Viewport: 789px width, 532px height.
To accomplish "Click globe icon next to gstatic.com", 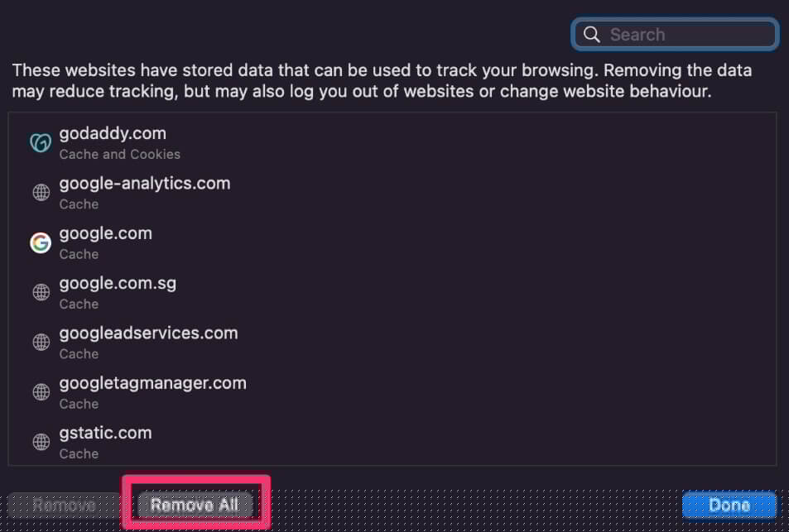I will [x=41, y=442].
